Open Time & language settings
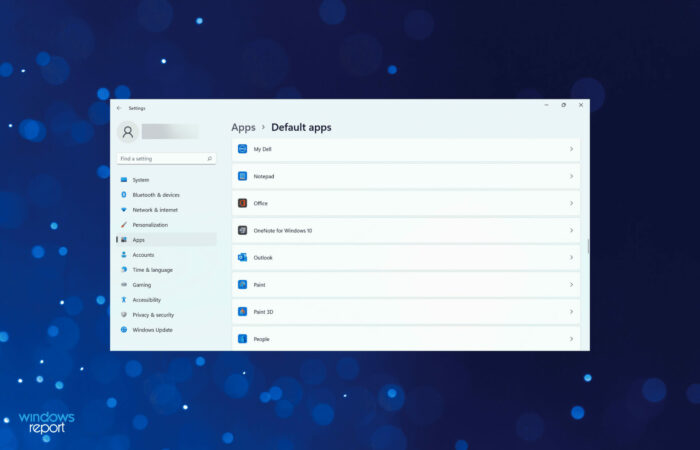The height and width of the screenshot is (450, 700). 167,270
